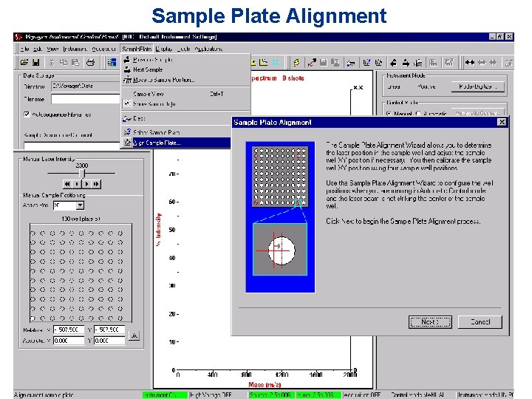Viewport: 532px width, 399px height.
Task: Click the Absolute X coordinate field
Action: coord(69,341)
